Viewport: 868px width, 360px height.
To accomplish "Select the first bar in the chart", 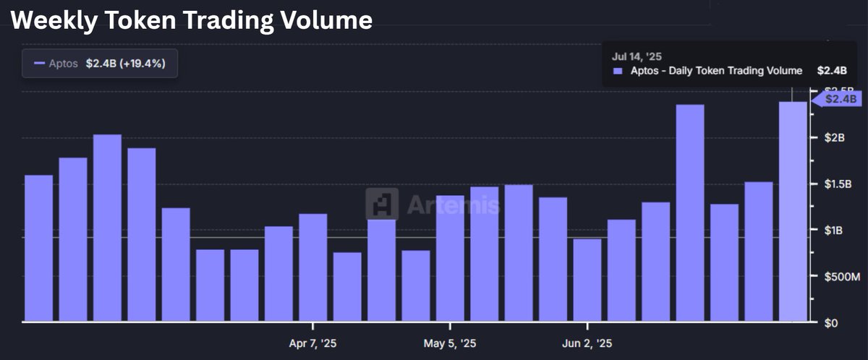I will pos(38,249).
